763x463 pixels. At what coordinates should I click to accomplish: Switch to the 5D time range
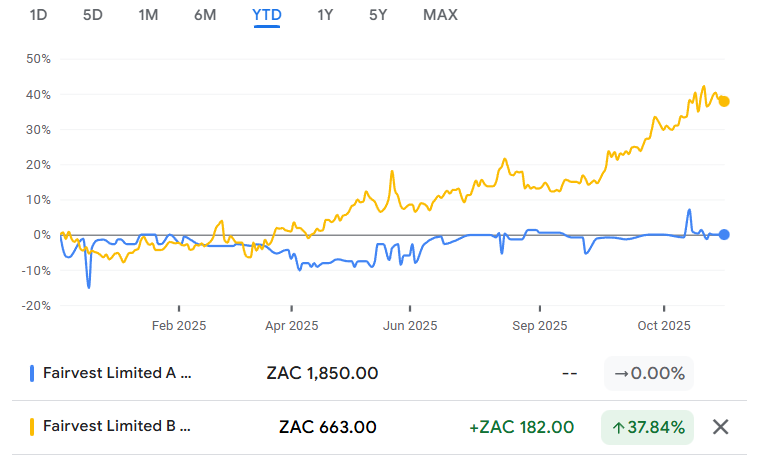[92, 15]
